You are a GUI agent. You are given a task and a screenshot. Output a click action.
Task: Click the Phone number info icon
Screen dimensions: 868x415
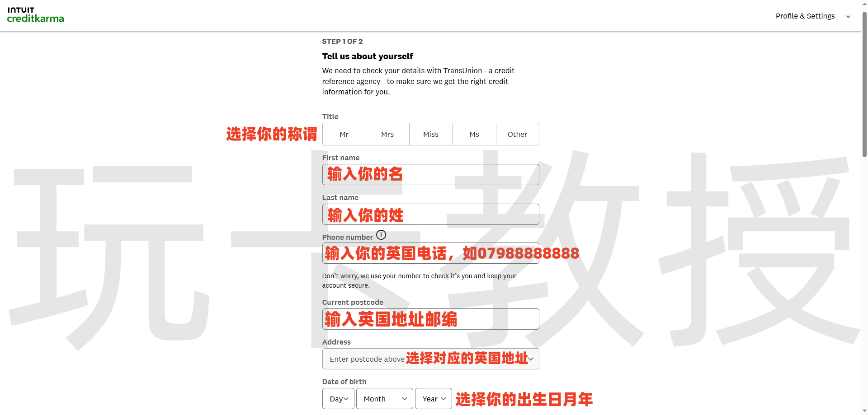tap(381, 235)
